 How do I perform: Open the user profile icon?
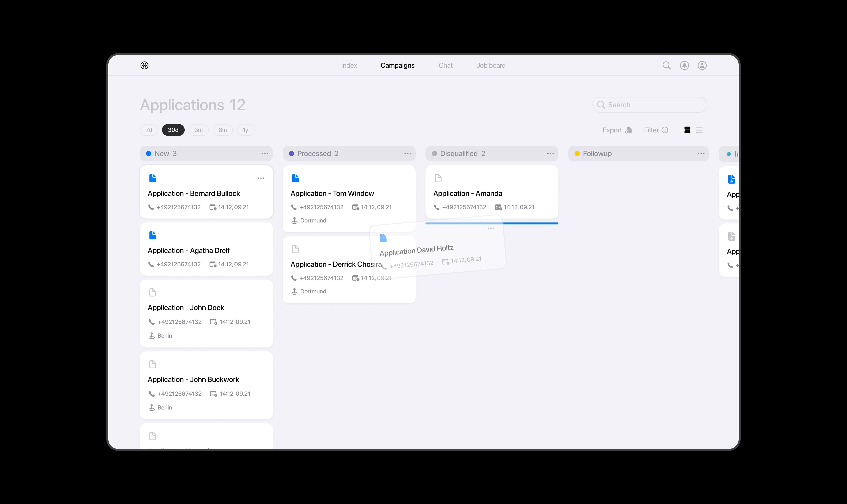click(702, 65)
